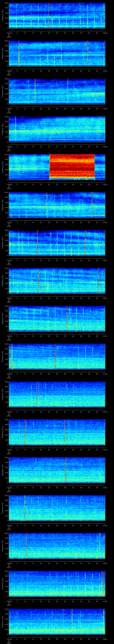Click the 37:00 end time label
This screenshot has height=644, width=114.
click(x=105, y=223)
